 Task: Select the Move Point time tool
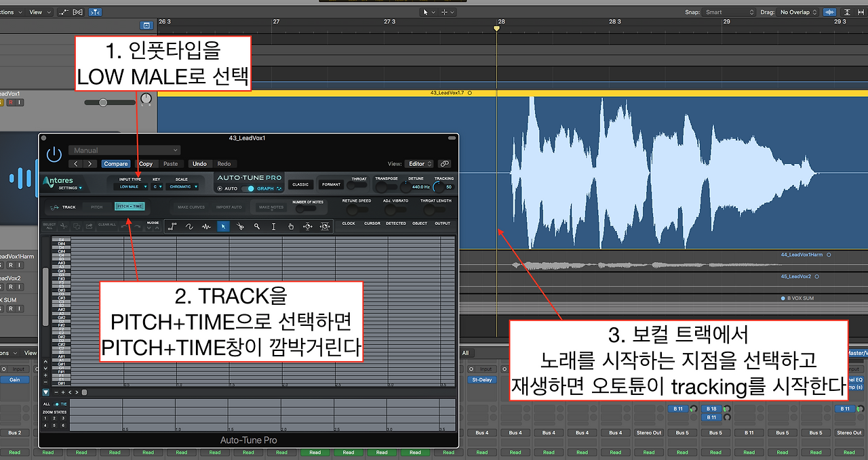(x=308, y=226)
